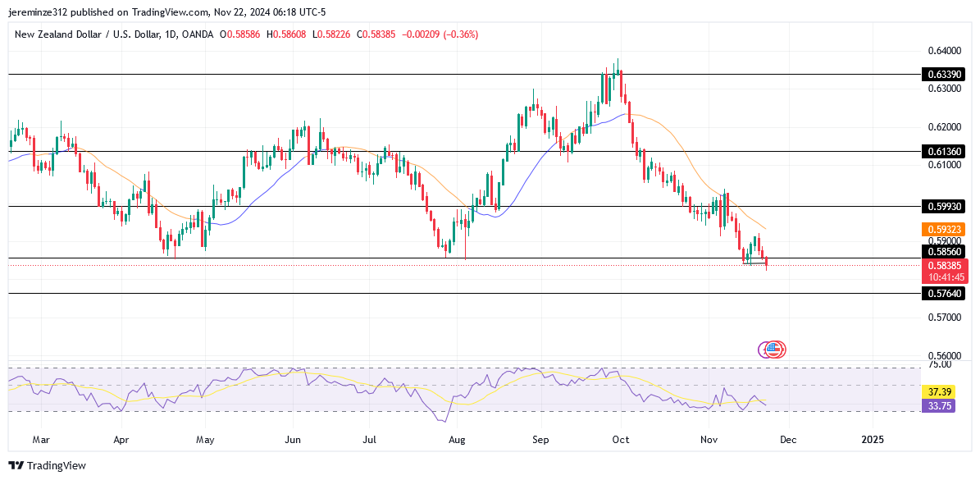Click the yellow 37.39 RSI average label
Viewport: 980px width, 480px height.
pyautogui.click(x=937, y=391)
